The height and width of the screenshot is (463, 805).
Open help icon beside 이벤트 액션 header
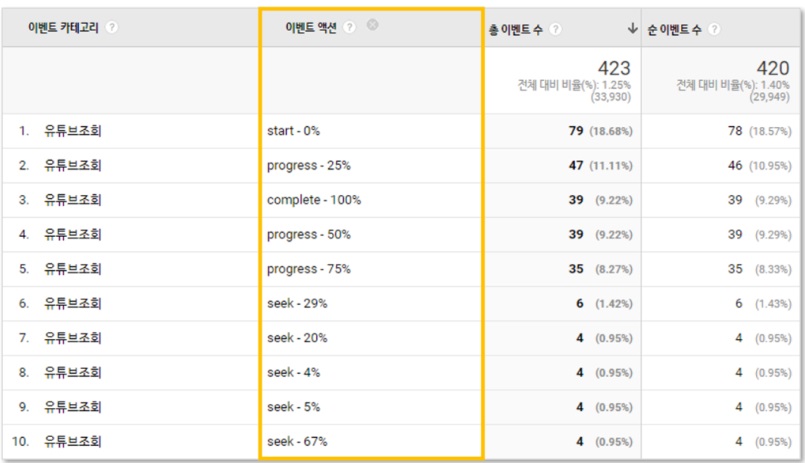coord(349,27)
